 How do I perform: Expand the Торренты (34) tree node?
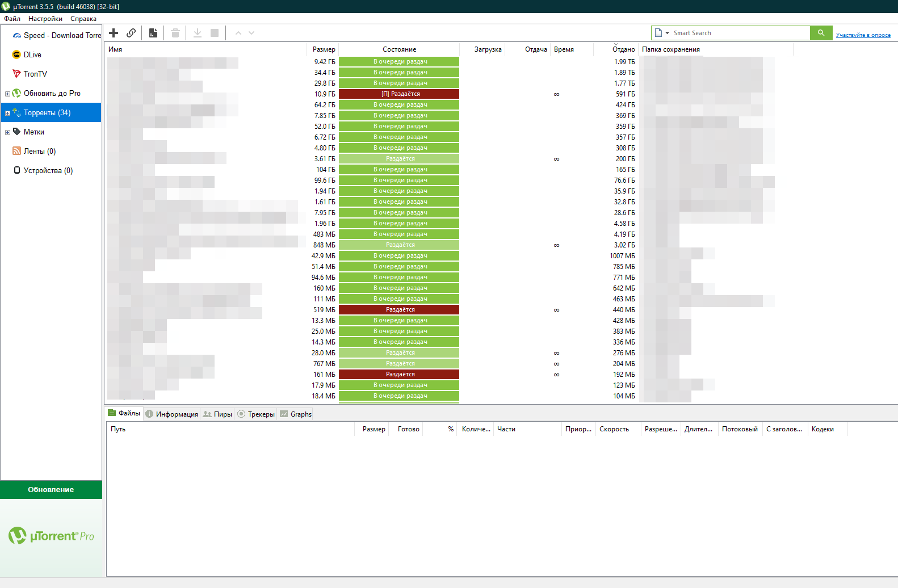click(x=7, y=113)
